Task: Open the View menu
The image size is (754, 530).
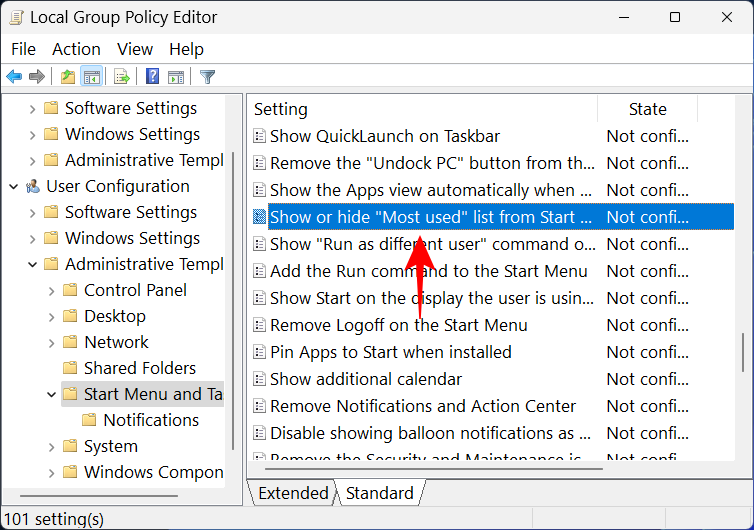Action: (x=135, y=49)
